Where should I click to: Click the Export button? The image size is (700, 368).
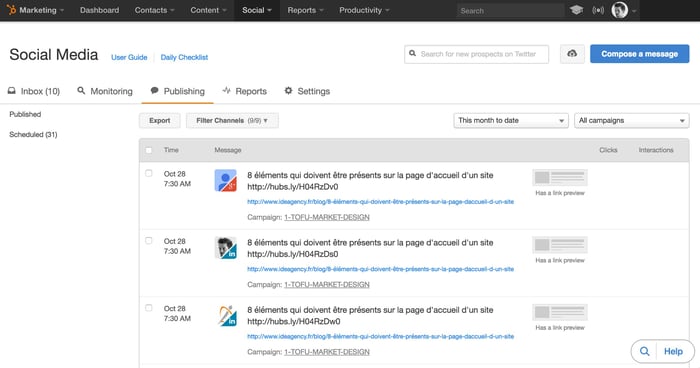(x=160, y=121)
